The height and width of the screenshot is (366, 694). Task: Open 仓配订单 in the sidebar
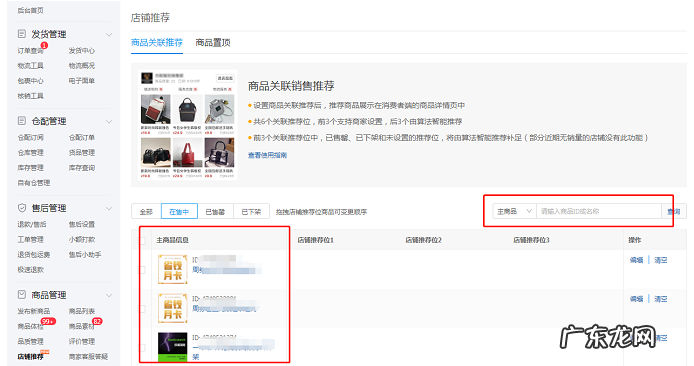[82, 137]
